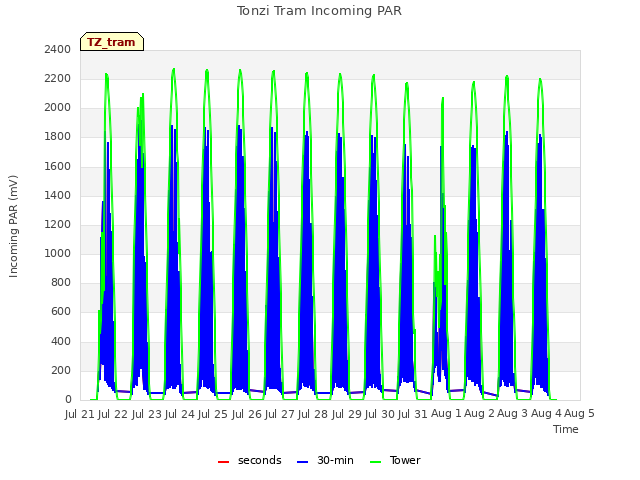640x480 pixels.
Task: Click the seconds legend label
Action: (260, 460)
